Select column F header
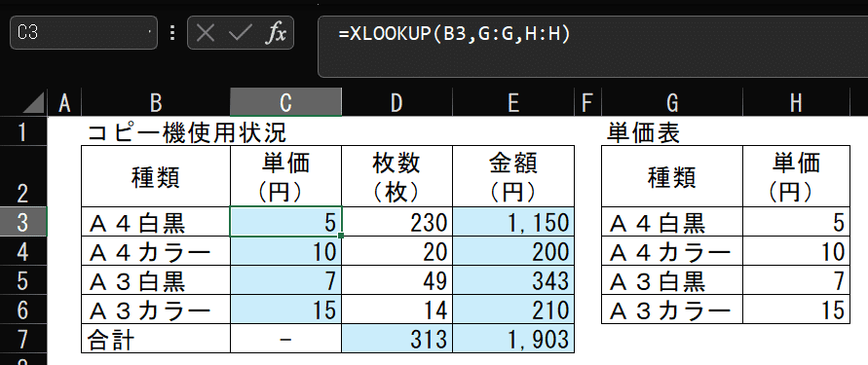868x365 pixels. pos(587,103)
